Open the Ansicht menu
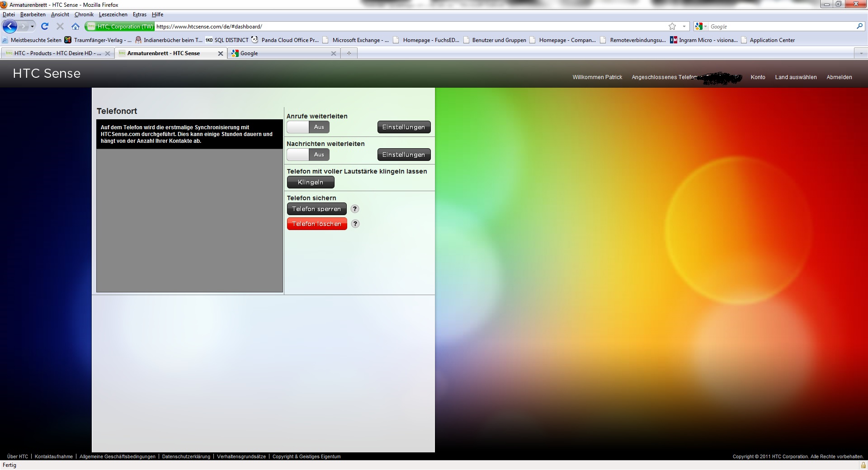Image resolution: width=868 pixels, height=470 pixels. pos(60,14)
